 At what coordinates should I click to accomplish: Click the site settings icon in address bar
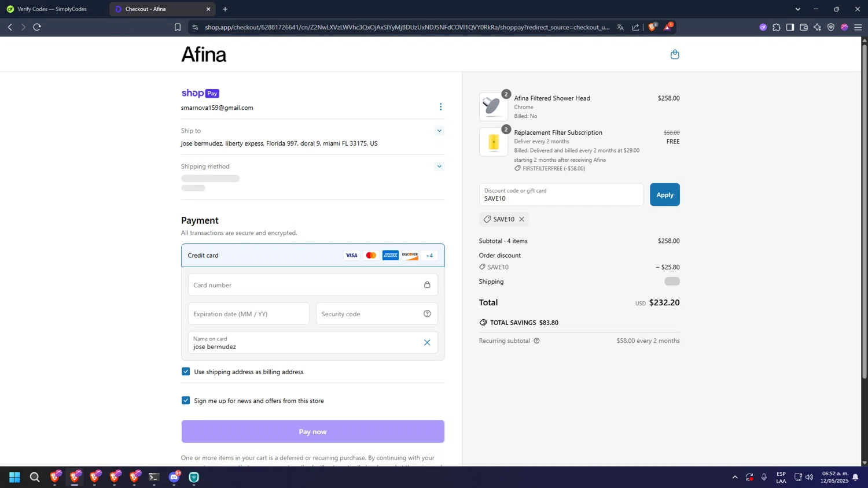coord(195,27)
